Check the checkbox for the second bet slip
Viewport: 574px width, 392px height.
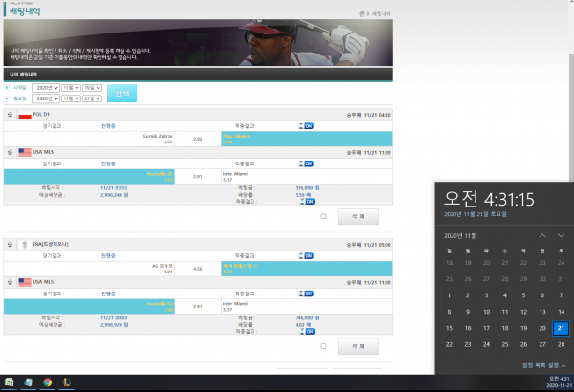click(x=323, y=346)
